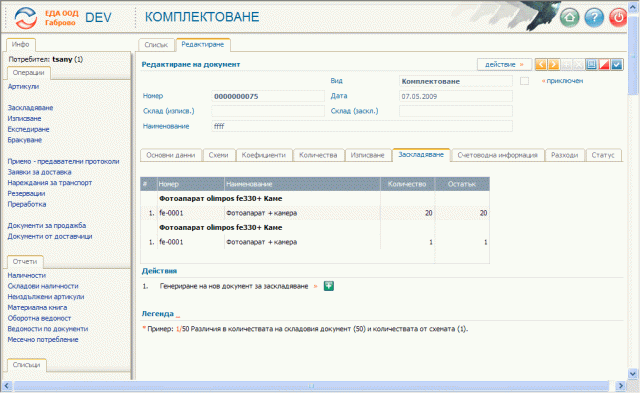Click the red-and-white diagonal toolbar icon
Image resolution: width=640 pixels, height=393 pixels.
tap(604, 64)
